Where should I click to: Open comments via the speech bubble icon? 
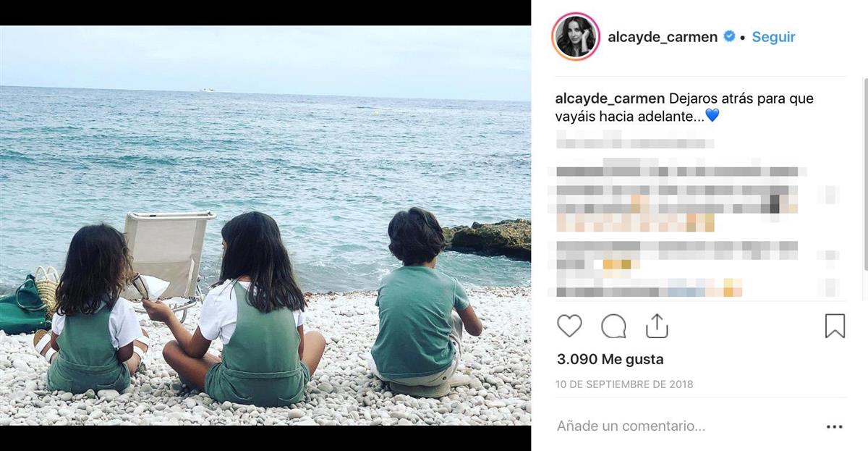[x=613, y=326]
